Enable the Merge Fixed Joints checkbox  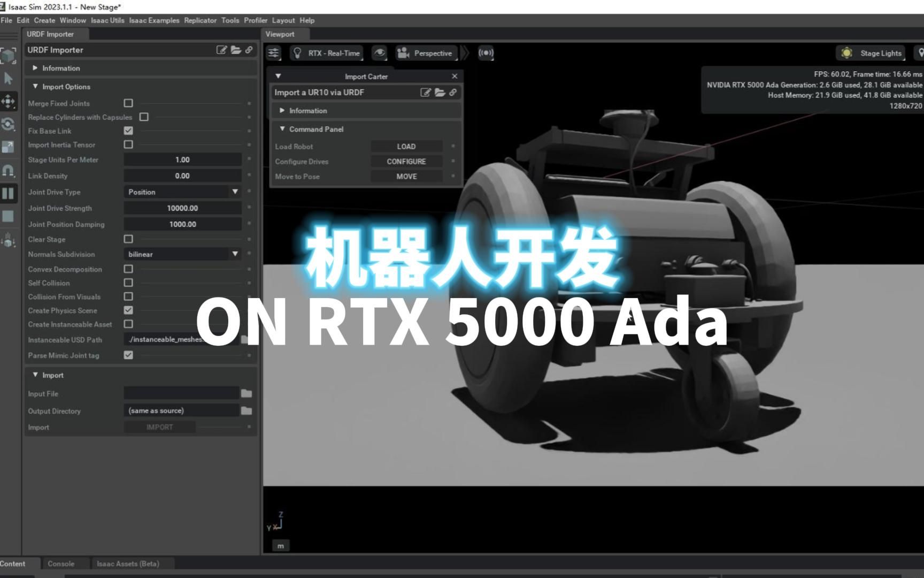pyautogui.click(x=128, y=103)
